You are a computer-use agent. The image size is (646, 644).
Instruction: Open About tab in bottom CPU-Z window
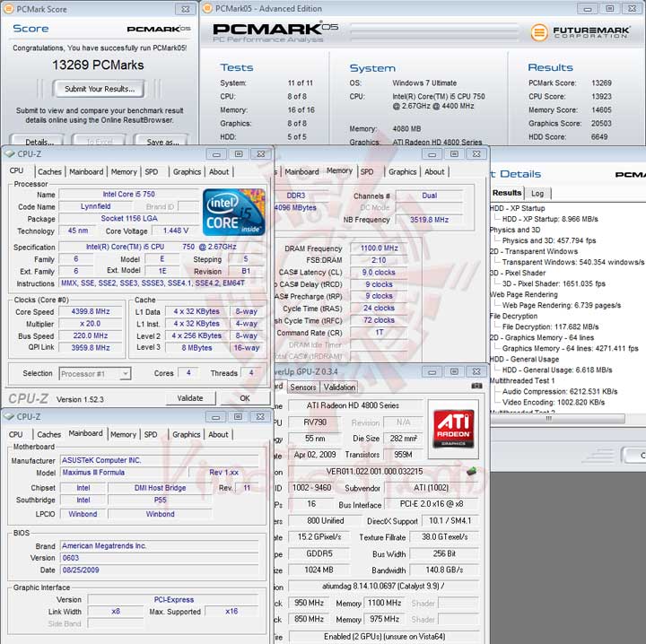pyautogui.click(x=218, y=434)
